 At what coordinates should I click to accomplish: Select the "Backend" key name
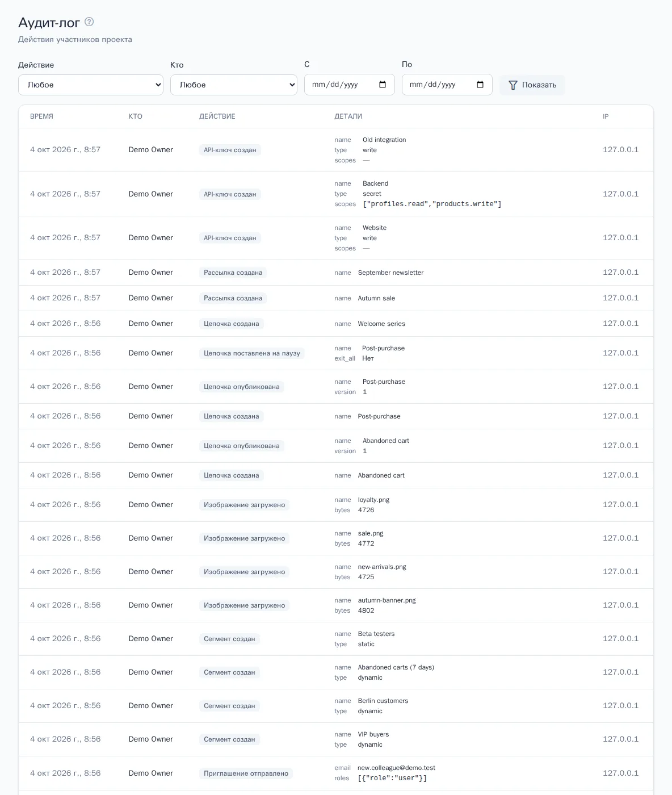[375, 183]
